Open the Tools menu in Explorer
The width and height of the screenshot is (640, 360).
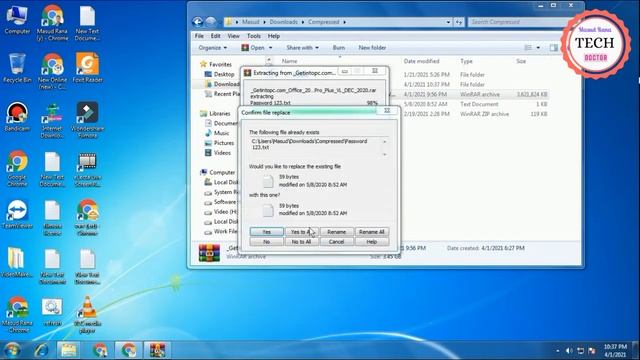tap(253, 36)
